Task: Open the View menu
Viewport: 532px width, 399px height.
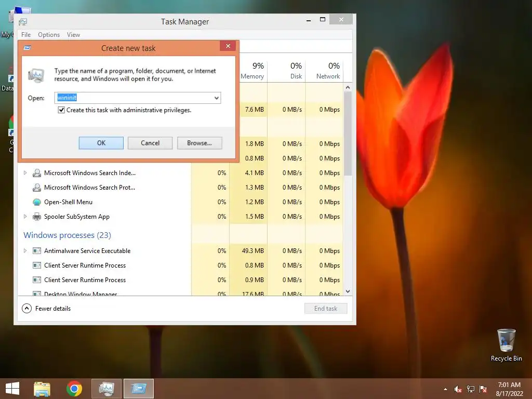Action: [x=73, y=35]
